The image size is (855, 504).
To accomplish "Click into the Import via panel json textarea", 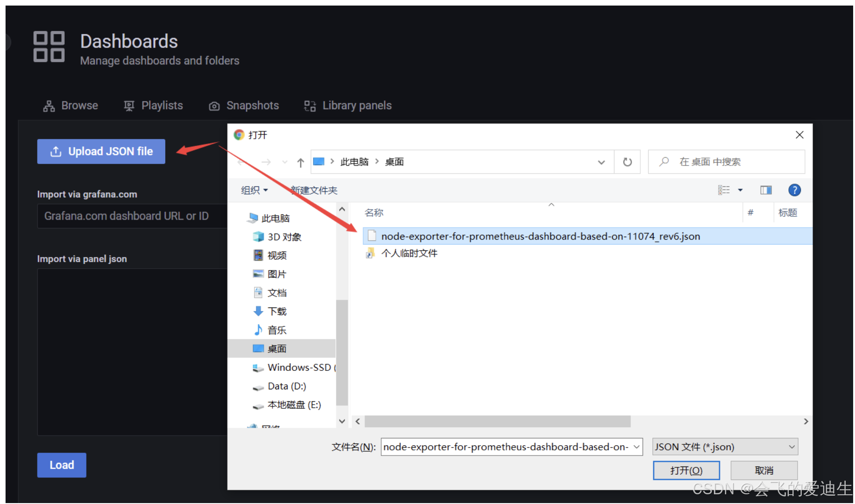I will click(132, 352).
